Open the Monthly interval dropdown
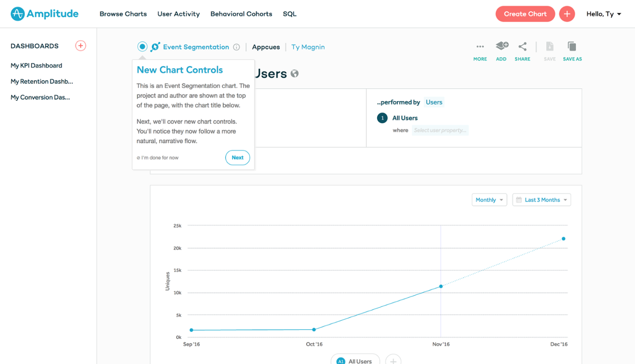The height and width of the screenshot is (364, 635). [489, 200]
